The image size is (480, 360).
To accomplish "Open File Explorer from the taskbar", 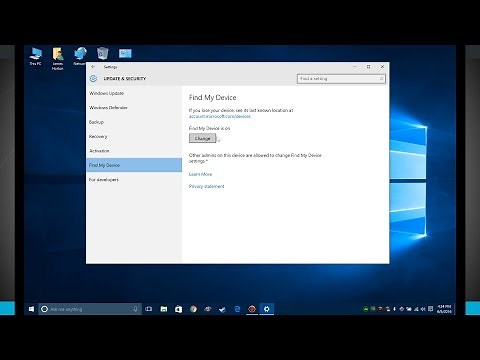I will click(164, 309).
